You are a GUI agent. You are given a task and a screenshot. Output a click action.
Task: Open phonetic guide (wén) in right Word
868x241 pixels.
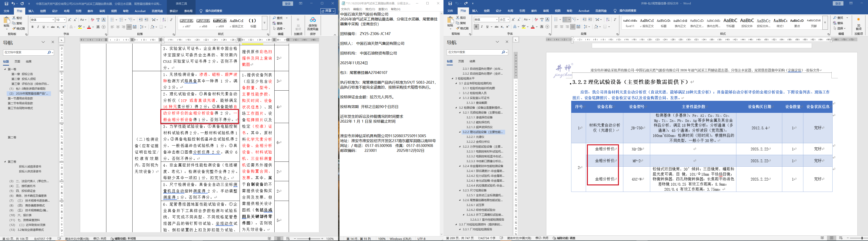click(x=542, y=19)
